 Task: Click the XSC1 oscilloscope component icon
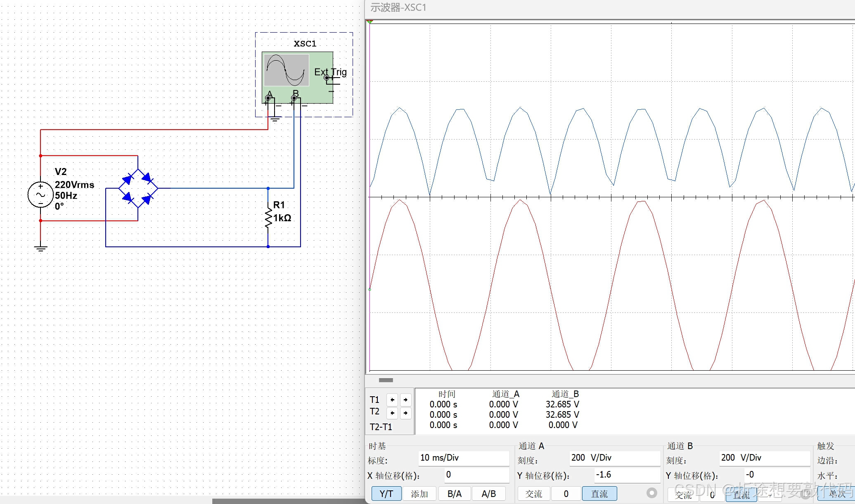(297, 77)
